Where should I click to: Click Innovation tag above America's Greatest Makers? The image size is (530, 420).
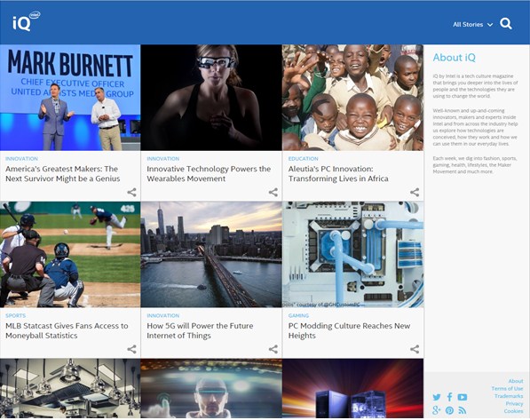click(x=21, y=159)
